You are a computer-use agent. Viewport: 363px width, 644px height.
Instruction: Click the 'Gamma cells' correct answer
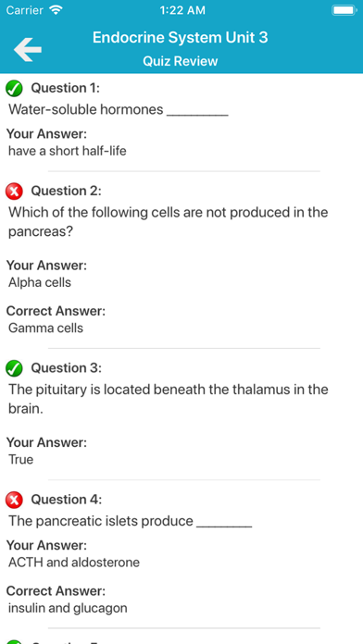[45, 328]
